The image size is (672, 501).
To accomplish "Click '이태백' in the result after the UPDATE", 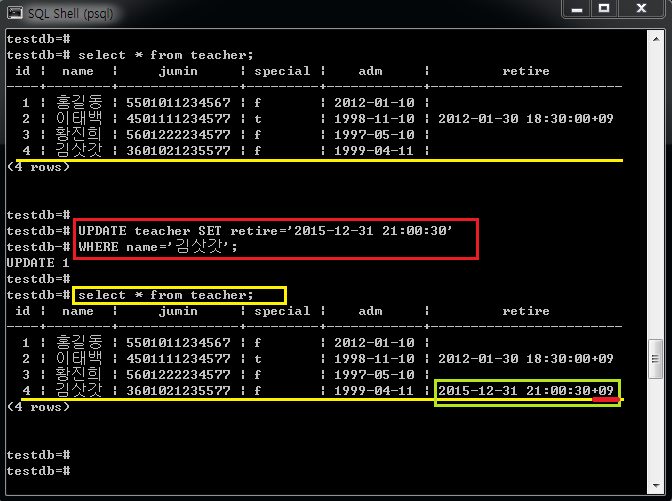I will coord(79,358).
